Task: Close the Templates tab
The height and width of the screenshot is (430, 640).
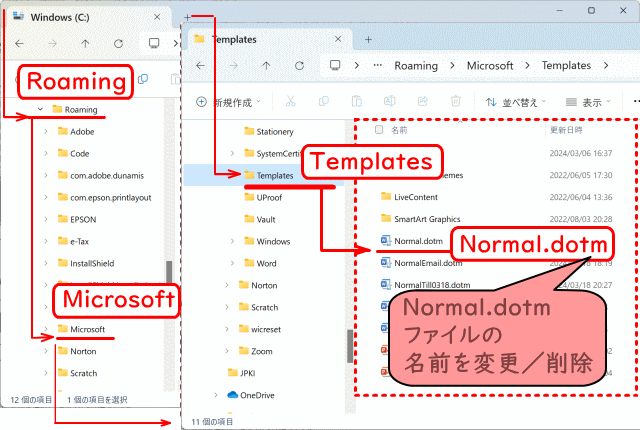Action: [x=338, y=39]
